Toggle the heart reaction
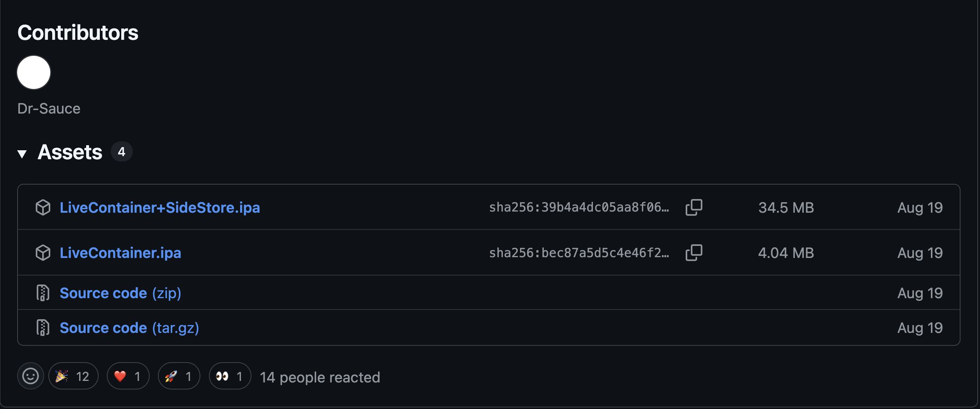Screen dimensions: 980x409 [128, 376]
